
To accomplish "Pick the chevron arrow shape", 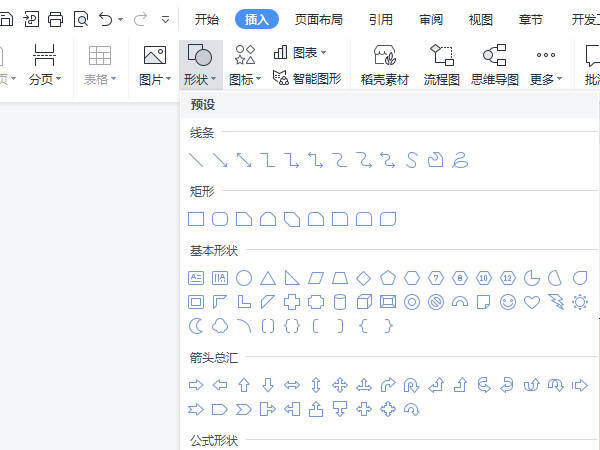I will tap(244, 410).
